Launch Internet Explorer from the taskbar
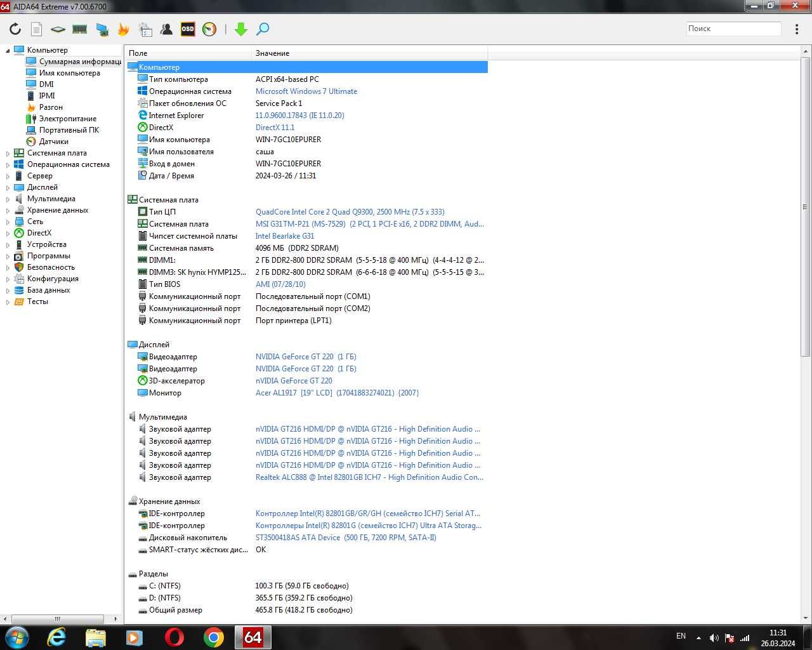The image size is (812, 650). coord(56,637)
